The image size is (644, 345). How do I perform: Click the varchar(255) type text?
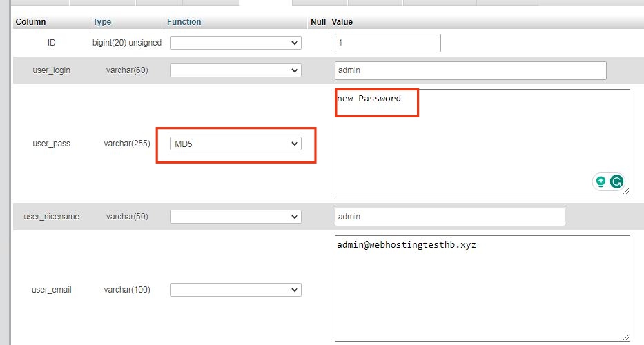coord(127,144)
